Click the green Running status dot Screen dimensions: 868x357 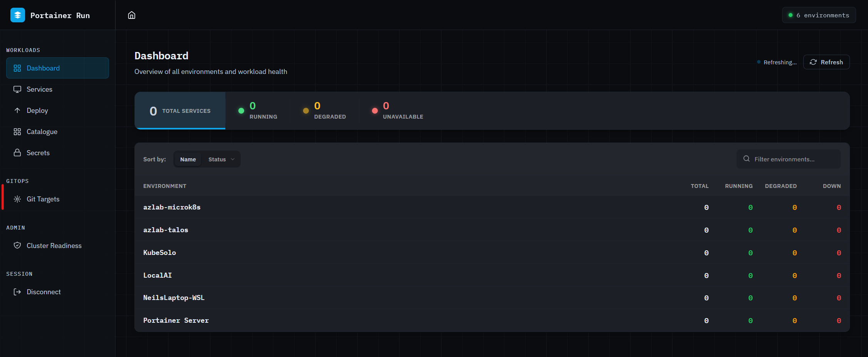(241, 111)
